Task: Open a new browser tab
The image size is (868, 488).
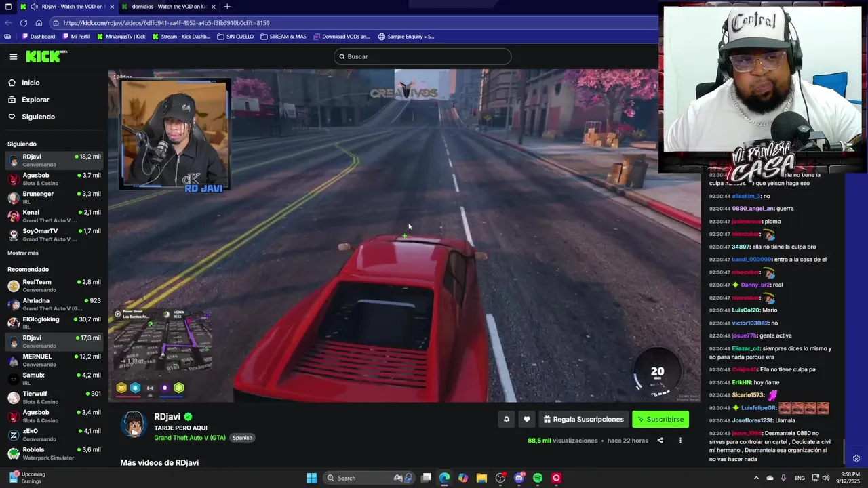Action: 227,7
